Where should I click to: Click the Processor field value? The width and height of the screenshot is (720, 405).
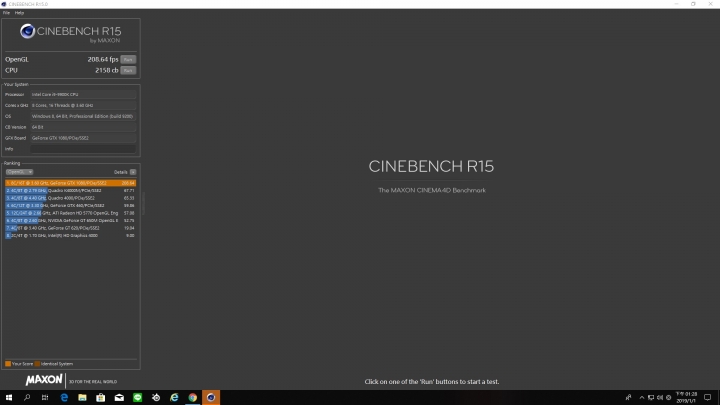click(83, 94)
